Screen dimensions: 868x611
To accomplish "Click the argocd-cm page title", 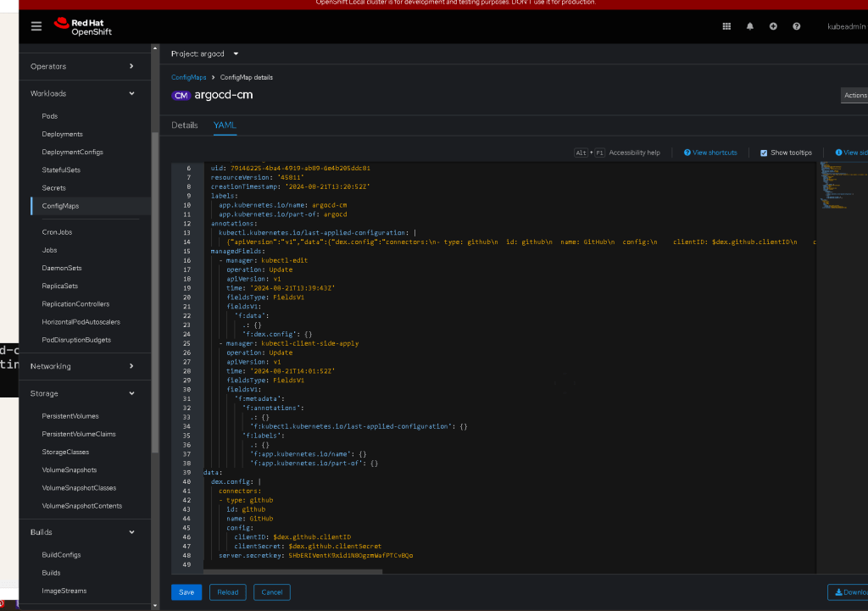I will tap(224, 95).
